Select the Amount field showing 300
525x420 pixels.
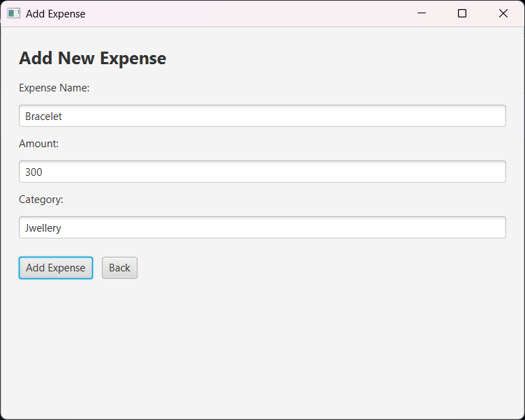(x=262, y=172)
